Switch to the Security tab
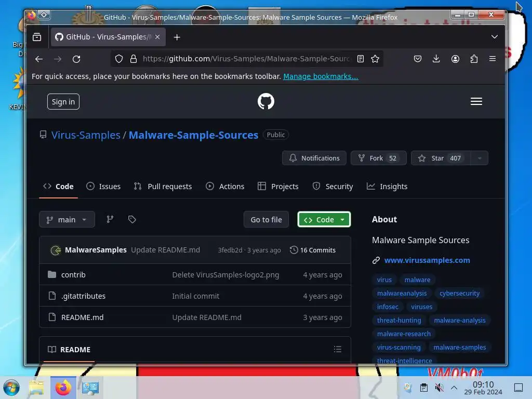Image resolution: width=532 pixels, height=399 pixels. pos(333,187)
